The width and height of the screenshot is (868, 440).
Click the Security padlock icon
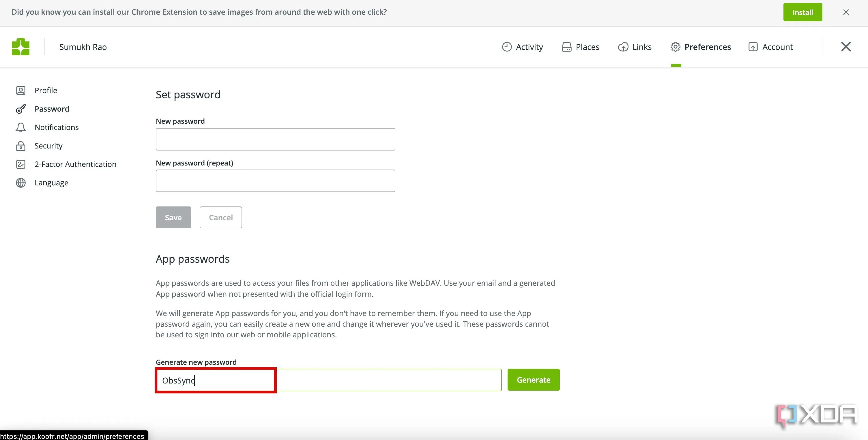point(20,146)
